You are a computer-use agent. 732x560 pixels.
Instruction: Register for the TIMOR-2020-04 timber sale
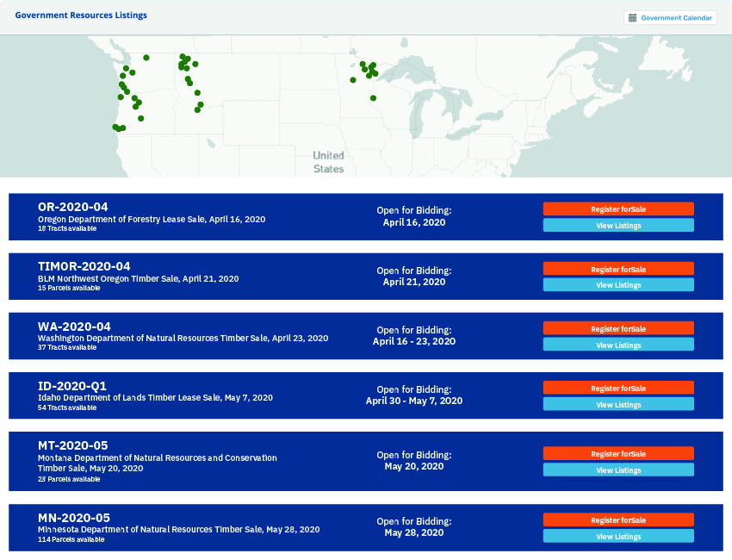pyautogui.click(x=618, y=269)
